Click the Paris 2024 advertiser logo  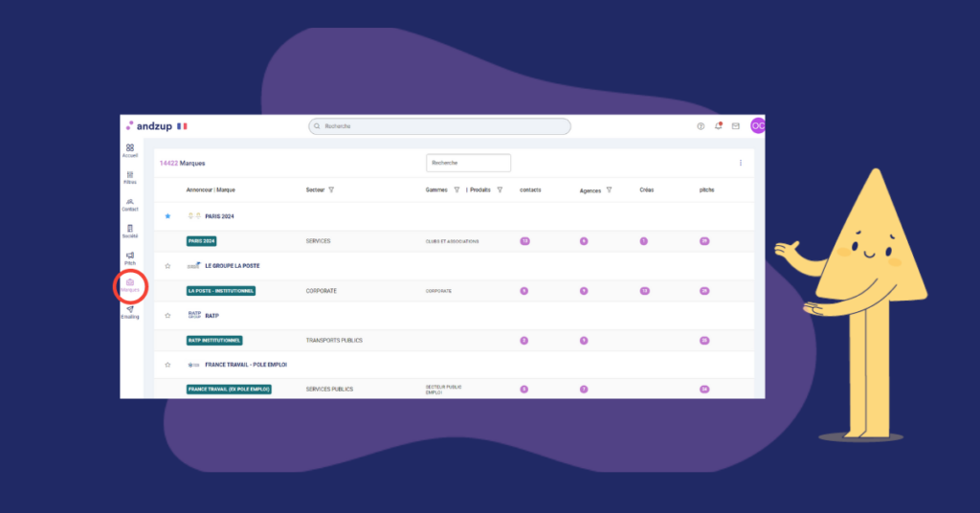[x=194, y=216]
